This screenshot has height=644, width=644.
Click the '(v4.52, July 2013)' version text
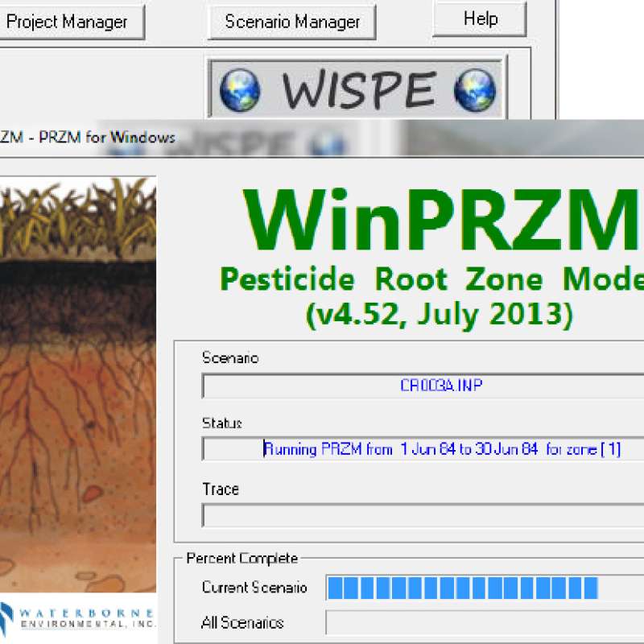440,314
